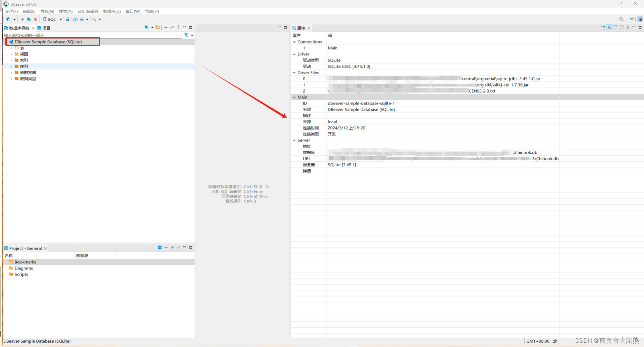Expand the 数据类型 tree node
Viewport: 644px width, 347px height.
click(x=11, y=79)
